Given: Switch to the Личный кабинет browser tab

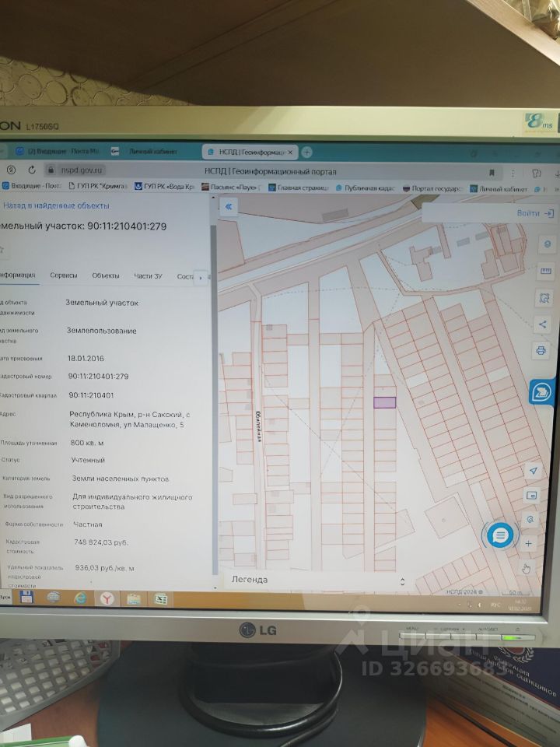Looking at the screenshot, I should point(145,152).
